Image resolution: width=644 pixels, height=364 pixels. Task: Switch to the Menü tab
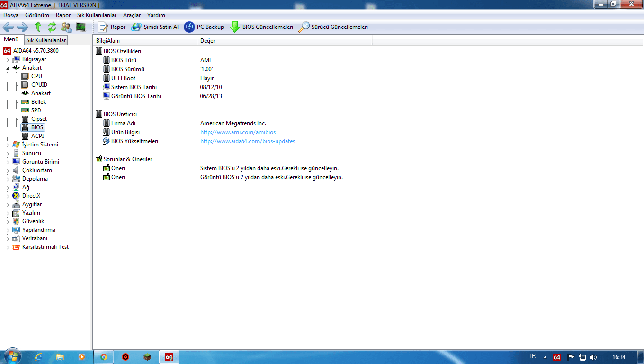coord(11,40)
